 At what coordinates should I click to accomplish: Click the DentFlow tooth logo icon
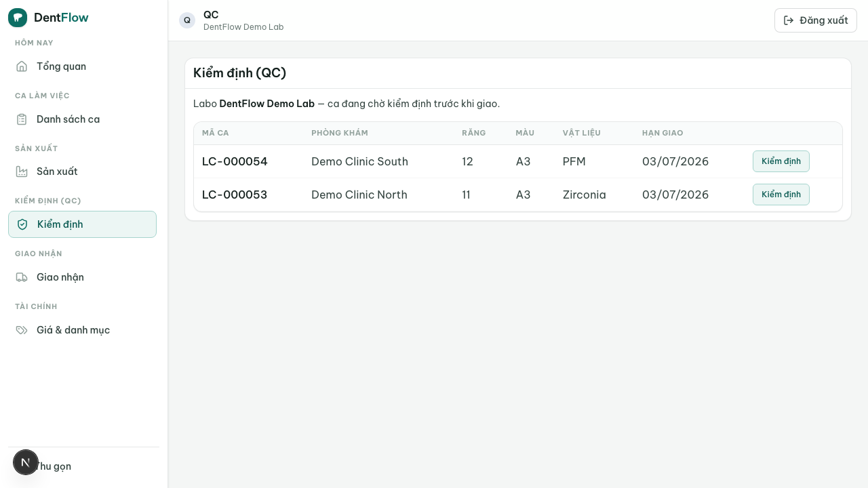[18, 18]
